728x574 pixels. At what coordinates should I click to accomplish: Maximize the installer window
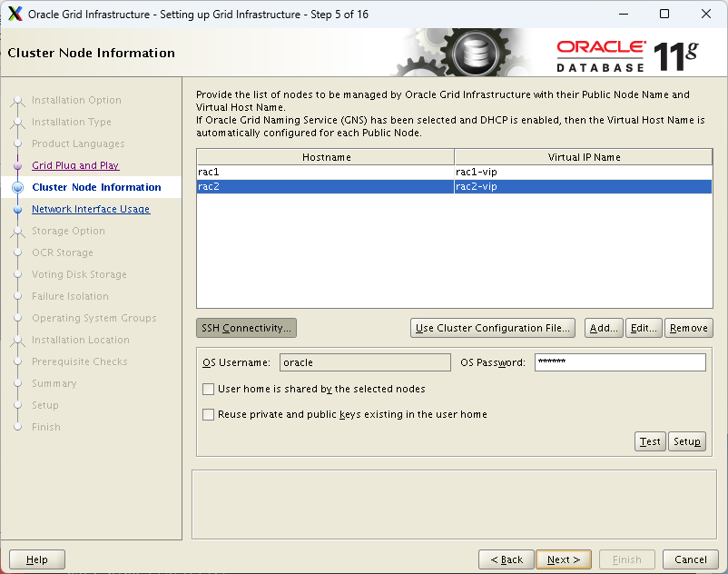click(x=664, y=14)
